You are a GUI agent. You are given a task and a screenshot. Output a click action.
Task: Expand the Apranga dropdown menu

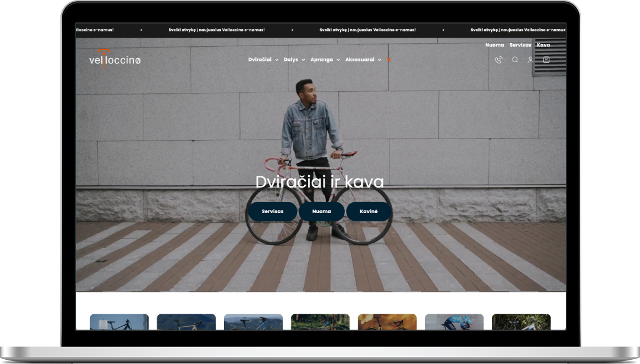point(325,60)
